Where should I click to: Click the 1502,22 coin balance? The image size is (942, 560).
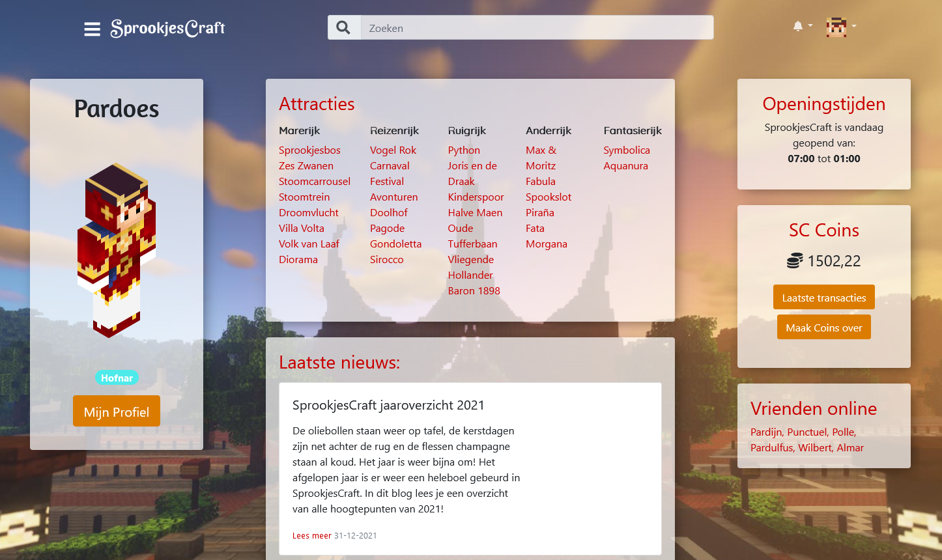(834, 261)
